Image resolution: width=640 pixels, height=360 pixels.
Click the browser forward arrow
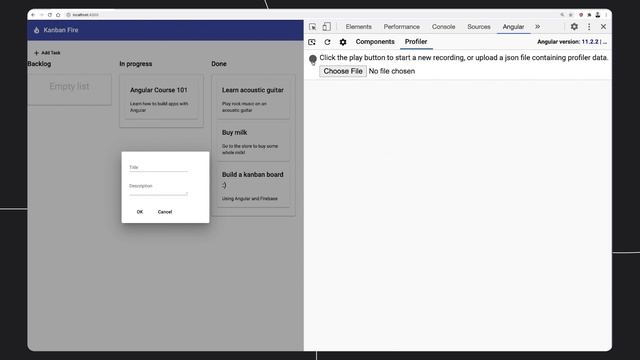coord(41,15)
